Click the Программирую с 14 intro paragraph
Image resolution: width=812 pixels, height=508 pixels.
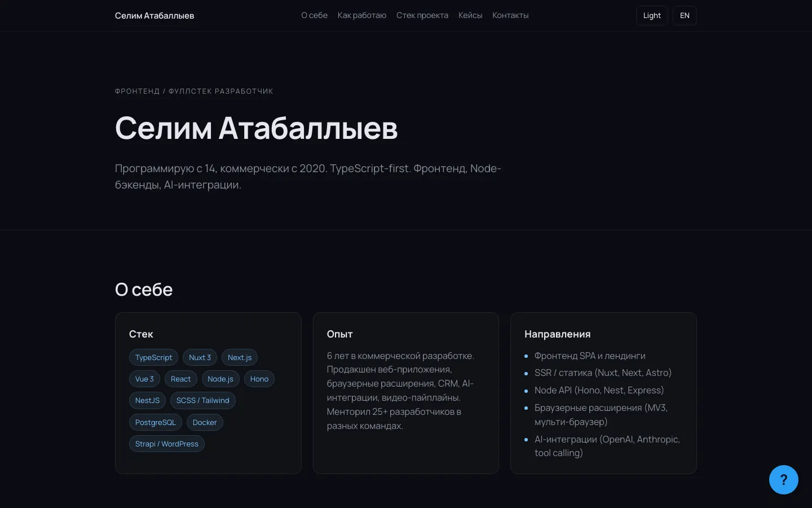click(x=308, y=177)
